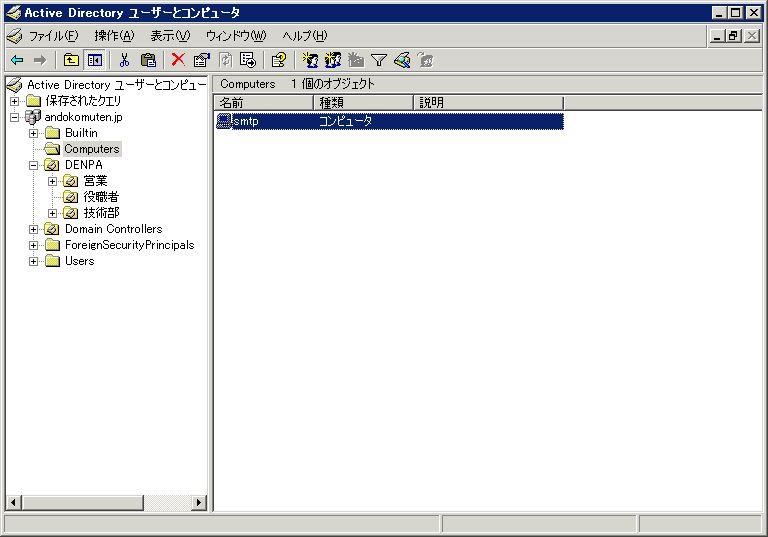Click the Export List toolbar icon

[248, 60]
